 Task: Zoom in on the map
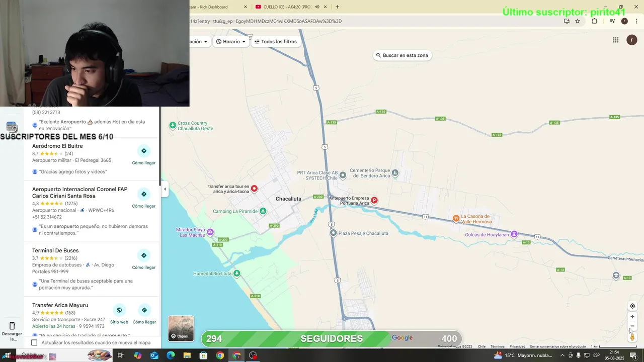click(632, 317)
